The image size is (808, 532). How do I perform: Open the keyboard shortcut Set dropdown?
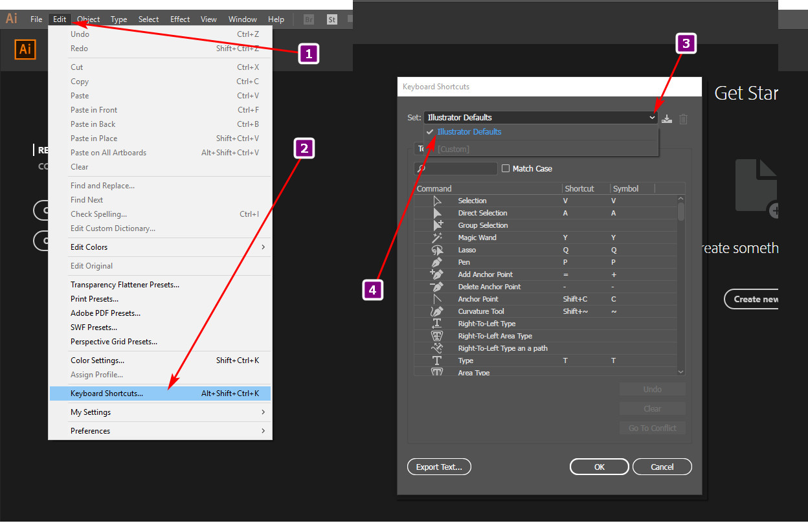coord(541,117)
